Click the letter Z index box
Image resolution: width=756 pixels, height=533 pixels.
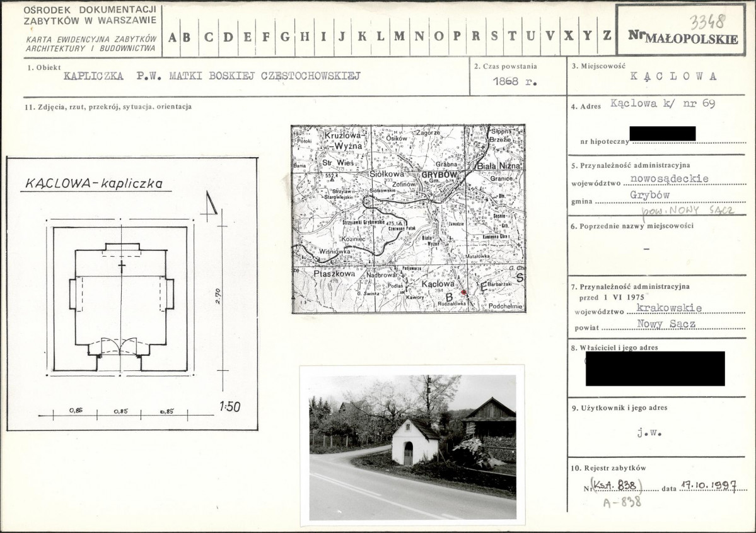click(x=607, y=35)
